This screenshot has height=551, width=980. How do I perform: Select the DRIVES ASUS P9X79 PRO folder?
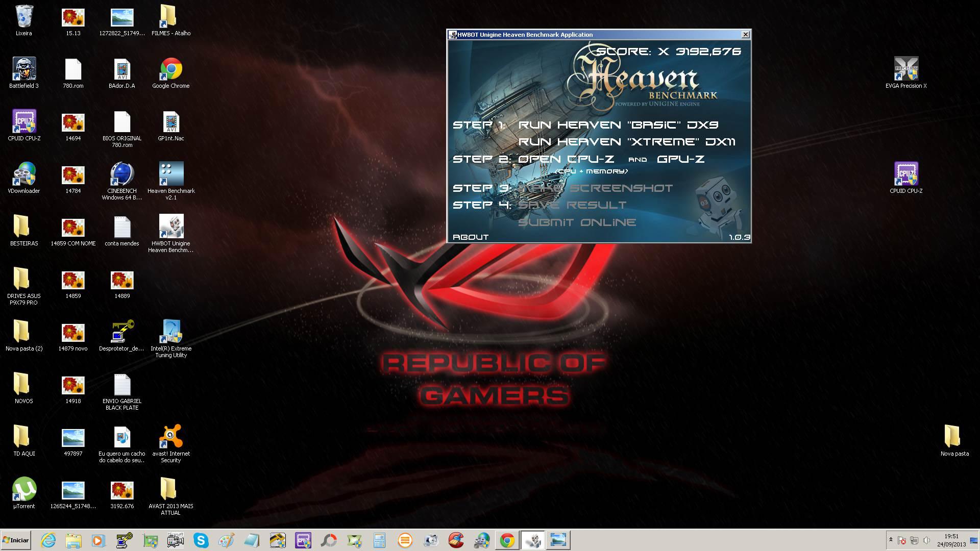[x=23, y=286]
